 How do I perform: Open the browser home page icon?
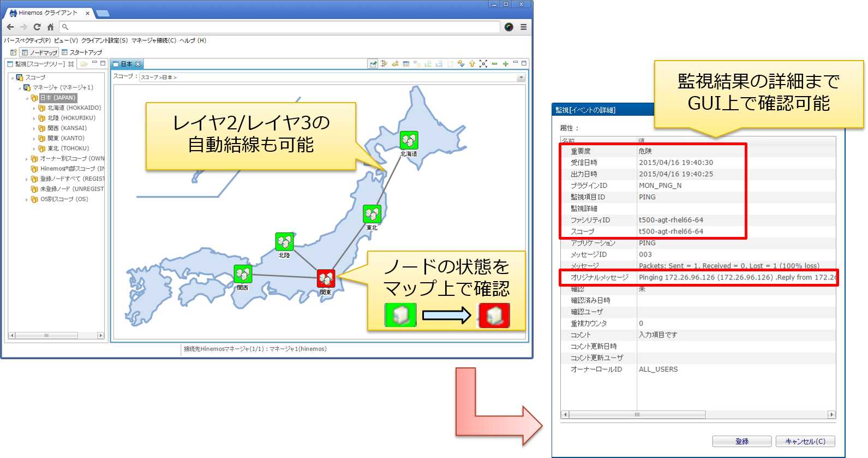click(x=50, y=27)
